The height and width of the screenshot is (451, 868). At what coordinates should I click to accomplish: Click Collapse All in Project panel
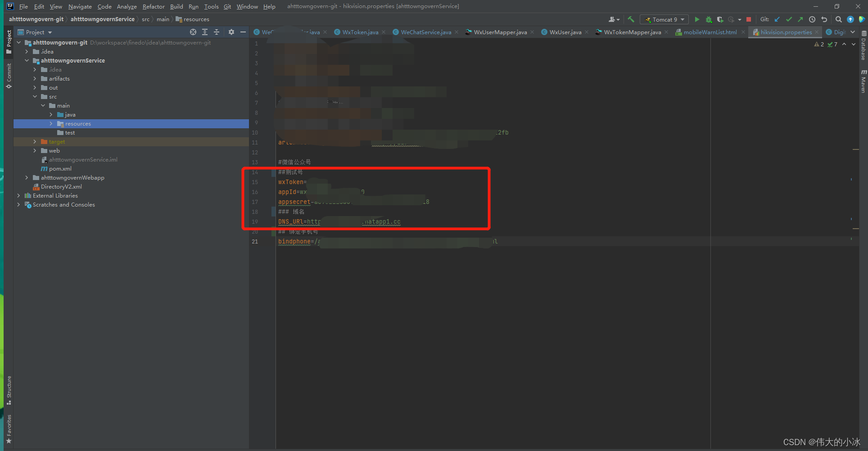[x=217, y=32]
